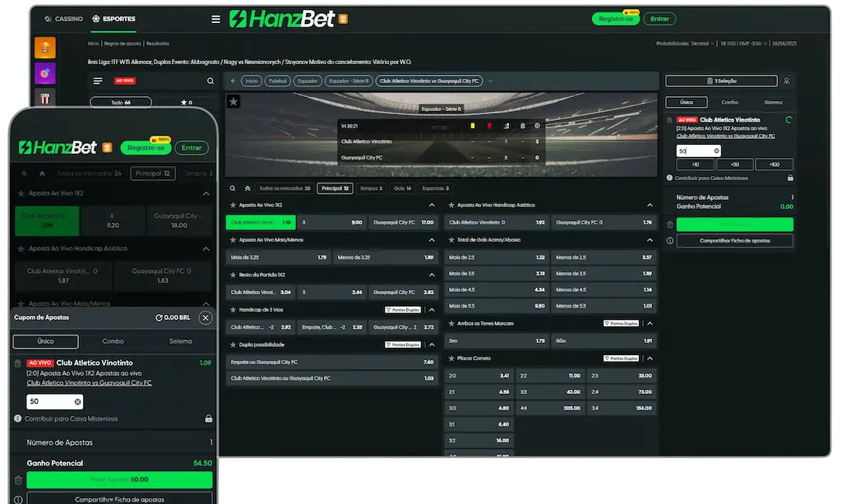The image size is (842, 504).
Task: Collapse the Aposta Ao Vivo Handicap Asiático section on desktop
Action: [x=650, y=205]
